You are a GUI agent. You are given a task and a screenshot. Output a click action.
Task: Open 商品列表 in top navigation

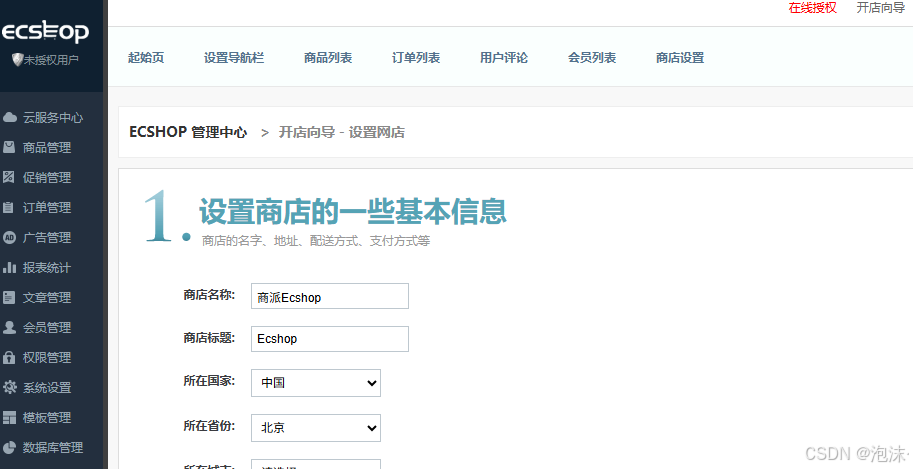(328, 58)
